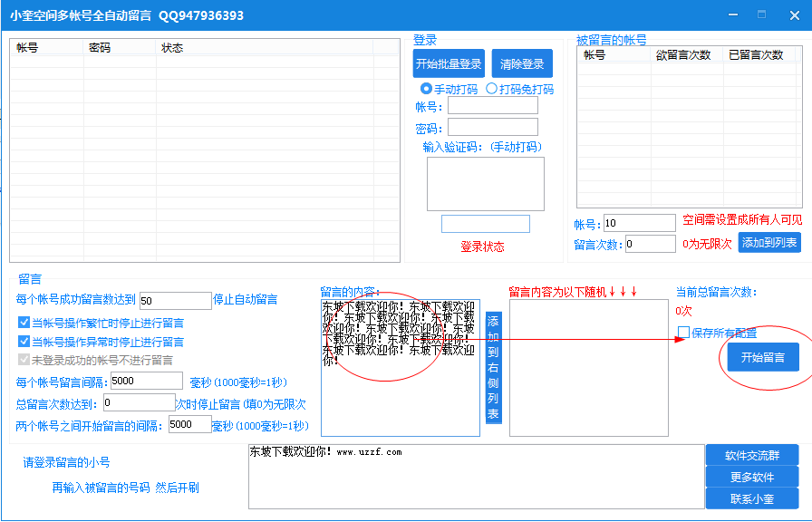
Task: Toggle 当帐号操作繁忙时停止进行留言 checkbox
Action: (x=24, y=323)
